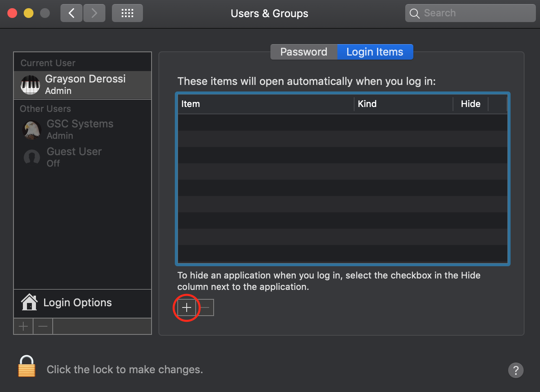Click the red close window button
The width and height of the screenshot is (540, 392).
pyautogui.click(x=12, y=13)
